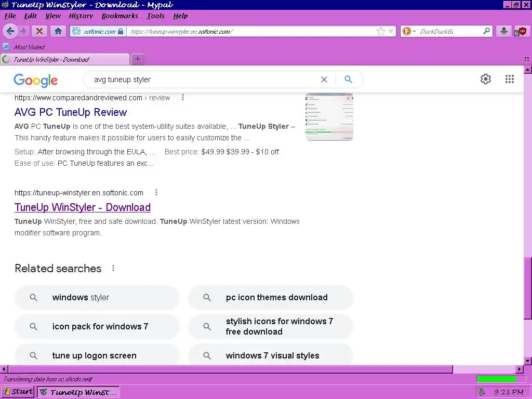Open the View menu

[x=53, y=16]
